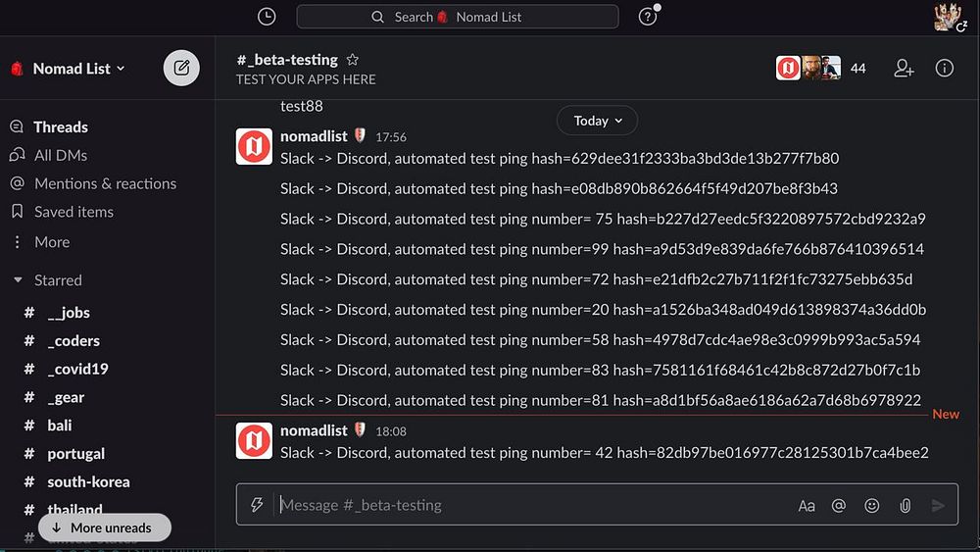Send the message with the arrow button

pos(938,505)
